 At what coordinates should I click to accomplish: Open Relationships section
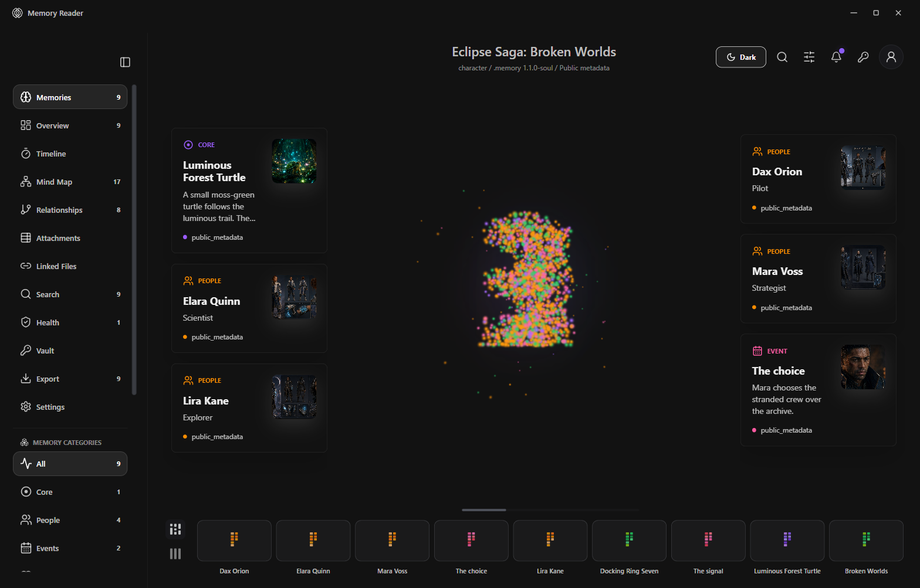click(x=70, y=210)
